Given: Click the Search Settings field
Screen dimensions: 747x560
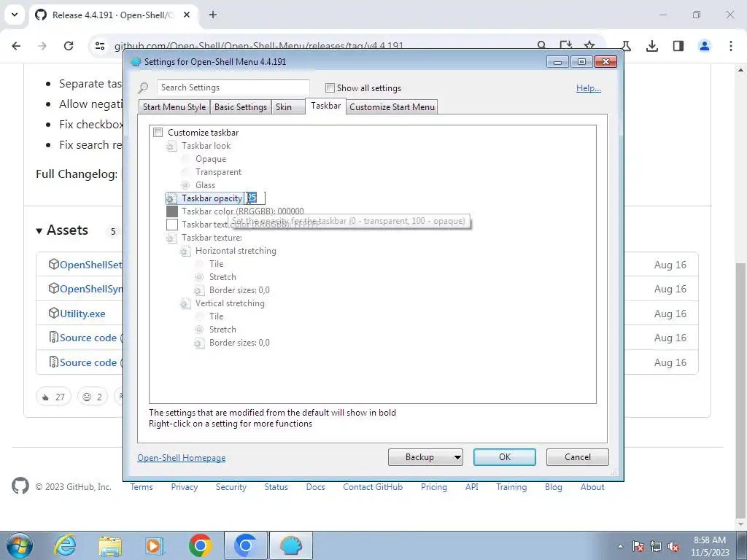Looking at the screenshot, I should 233,87.
